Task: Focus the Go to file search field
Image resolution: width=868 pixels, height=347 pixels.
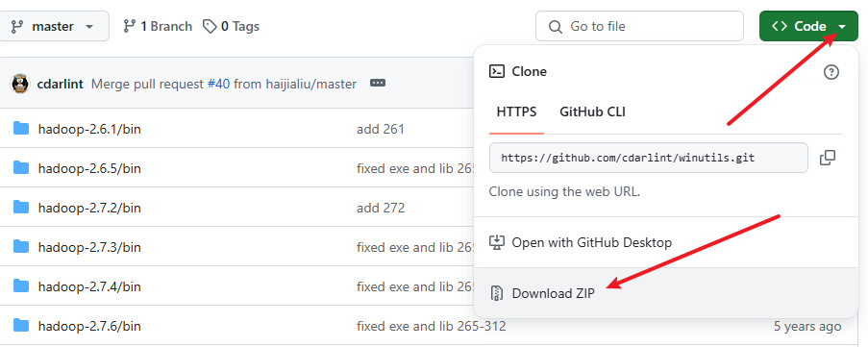Action: (x=639, y=26)
